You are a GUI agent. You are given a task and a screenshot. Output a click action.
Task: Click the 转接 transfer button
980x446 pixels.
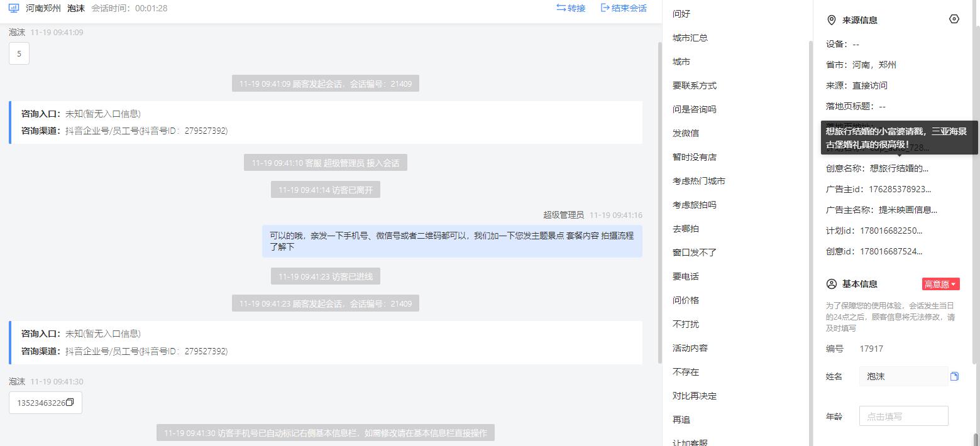(x=571, y=8)
